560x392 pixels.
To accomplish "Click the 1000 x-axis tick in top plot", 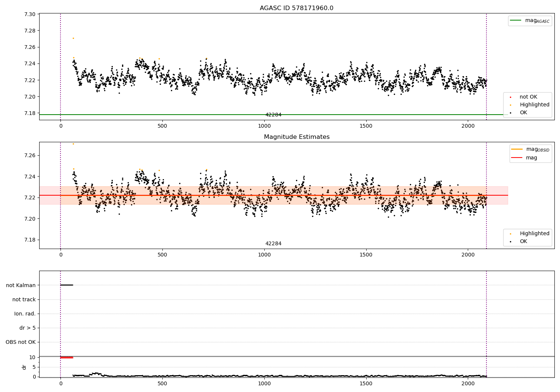I will (264, 126).
